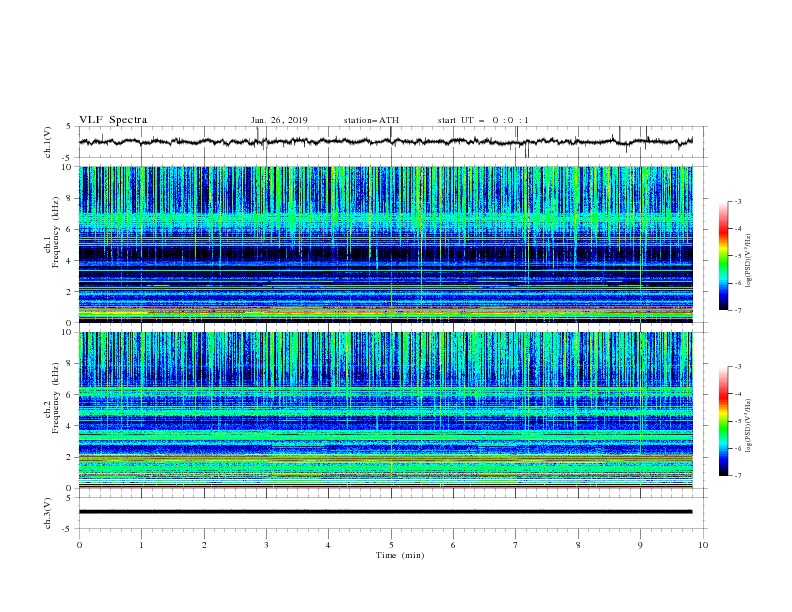Screen dimensions: 792x612
Task: Click the ch.1 PSD color scale bar
Action: point(723,256)
